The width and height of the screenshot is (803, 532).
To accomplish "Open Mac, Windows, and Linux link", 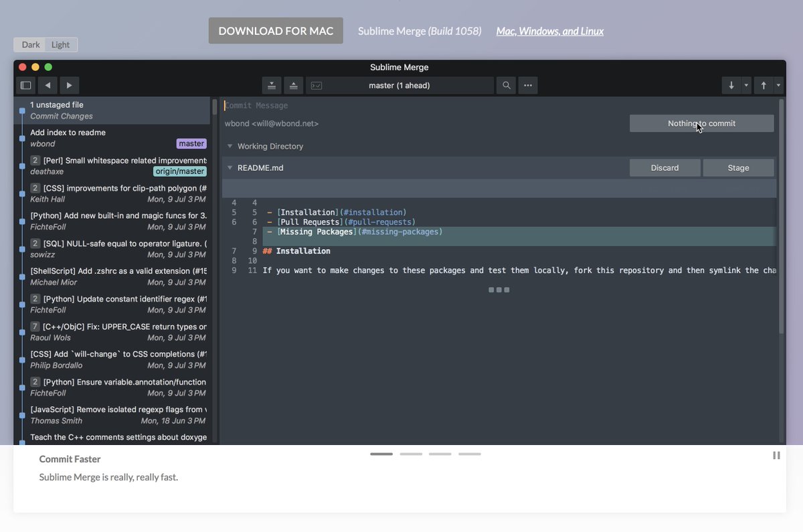I will pyautogui.click(x=550, y=31).
